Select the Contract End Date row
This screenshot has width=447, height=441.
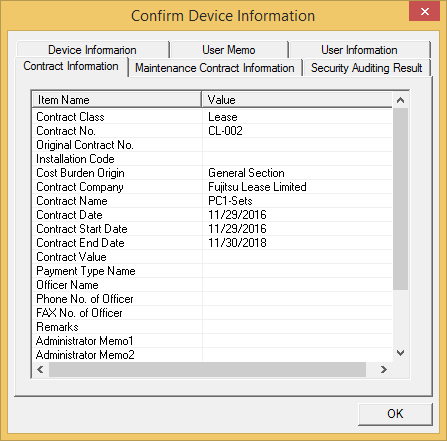[x=212, y=243]
